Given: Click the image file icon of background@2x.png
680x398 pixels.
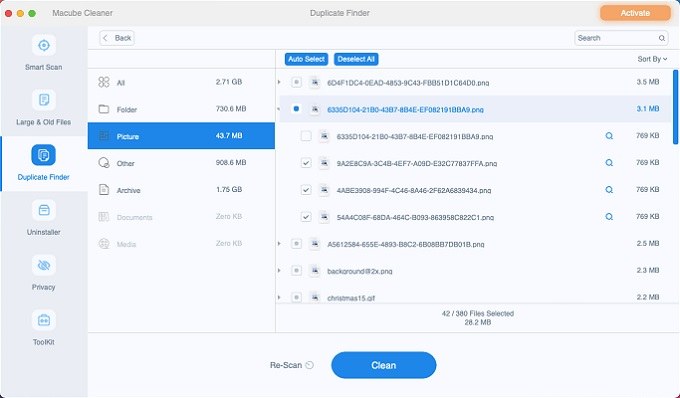Looking at the screenshot, I should 315,271.
